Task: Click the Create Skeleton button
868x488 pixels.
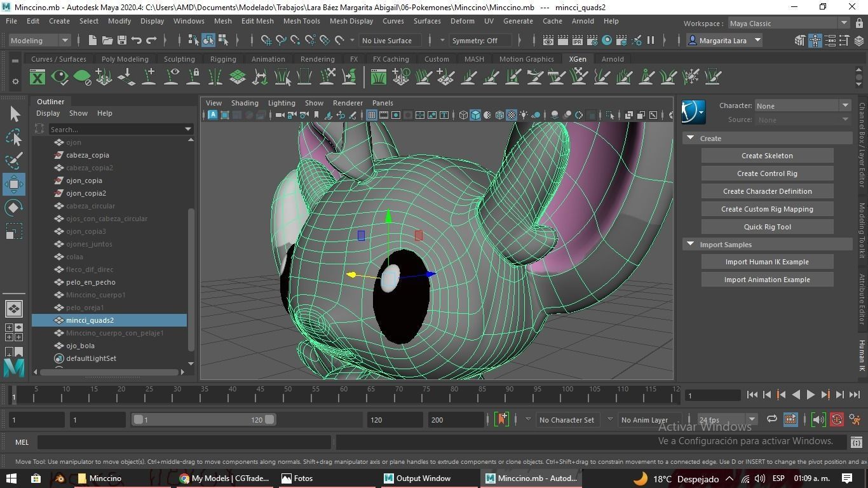Action: tap(767, 156)
